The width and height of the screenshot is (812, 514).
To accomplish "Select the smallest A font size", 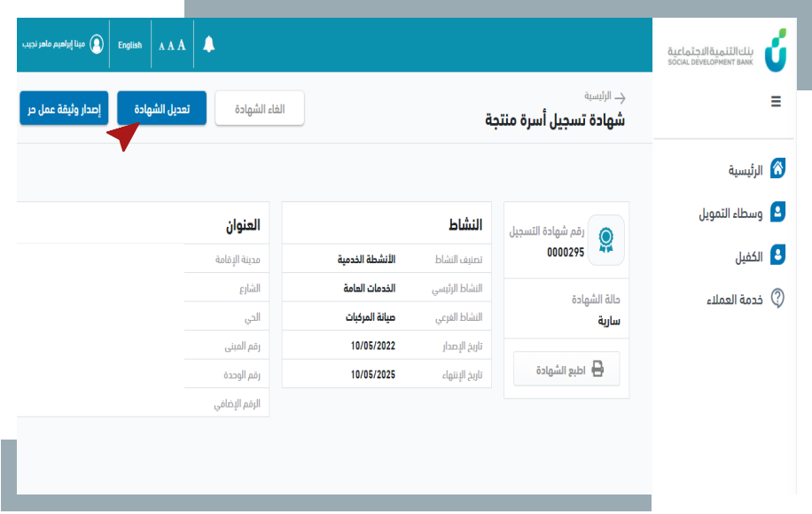I will click(161, 47).
